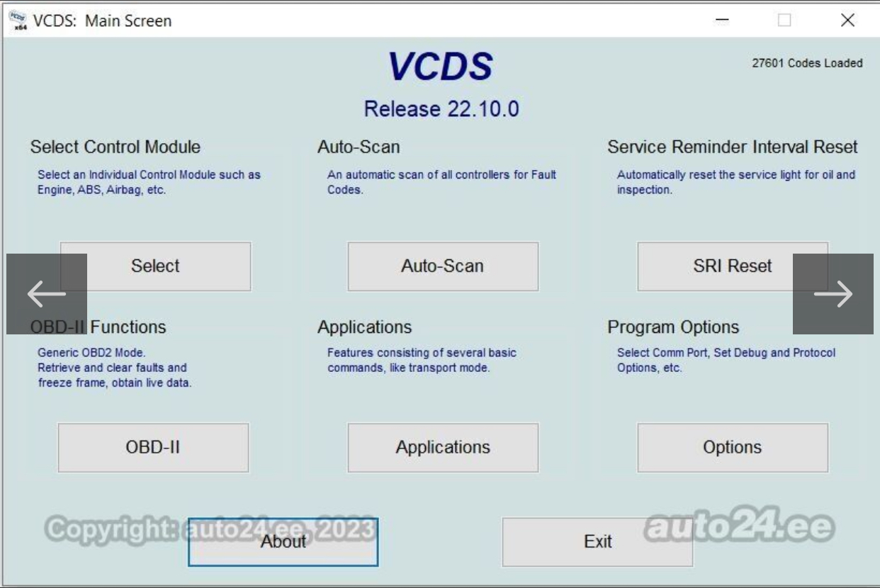Go to previous image with left arrow
The height and width of the screenshot is (588, 880).
(47, 294)
